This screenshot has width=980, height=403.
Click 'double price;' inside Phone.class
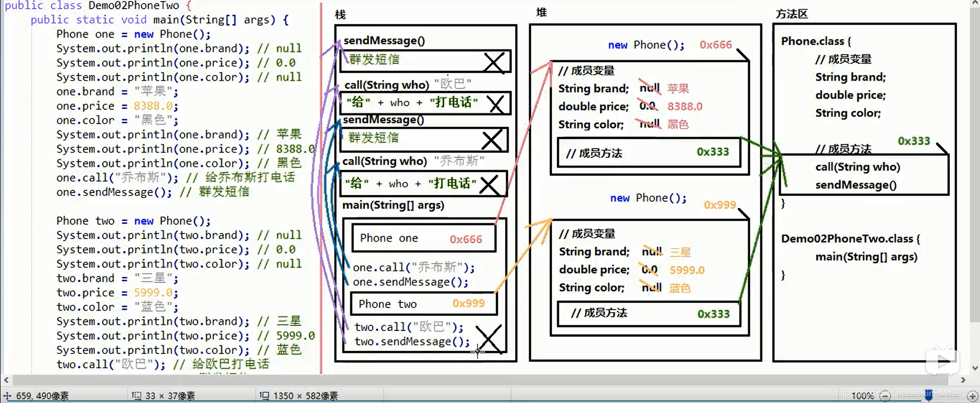[850, 95]
